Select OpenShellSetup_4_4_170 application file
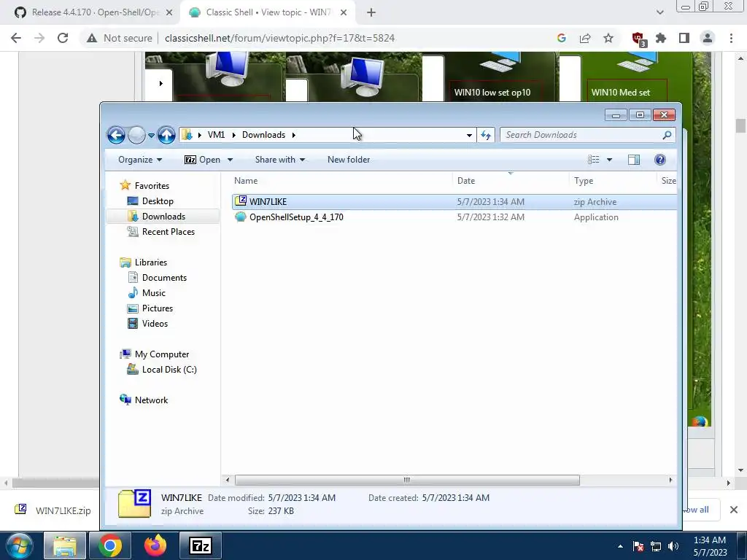The width and height of the screenshot is (747, 560). pos(454,217)
